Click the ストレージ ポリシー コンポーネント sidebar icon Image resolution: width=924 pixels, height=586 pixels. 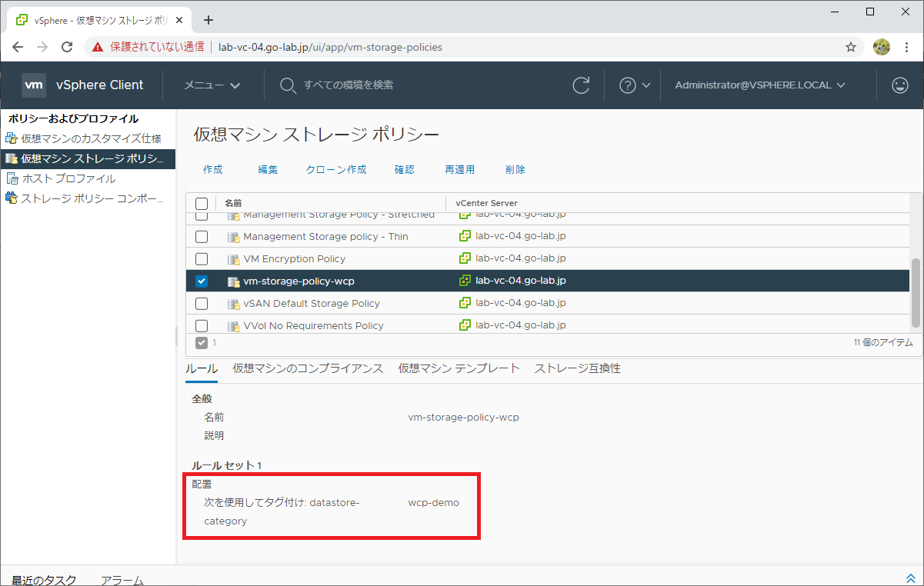click(11, 198)
